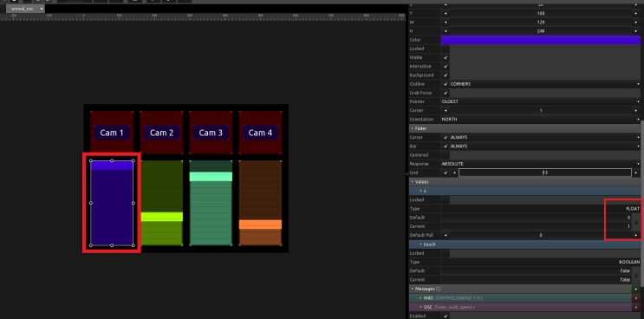Open the purple Color swatch picker
The width and height of the screenshot is (644, 319).
pyautogui.click(x=541, y=40)
